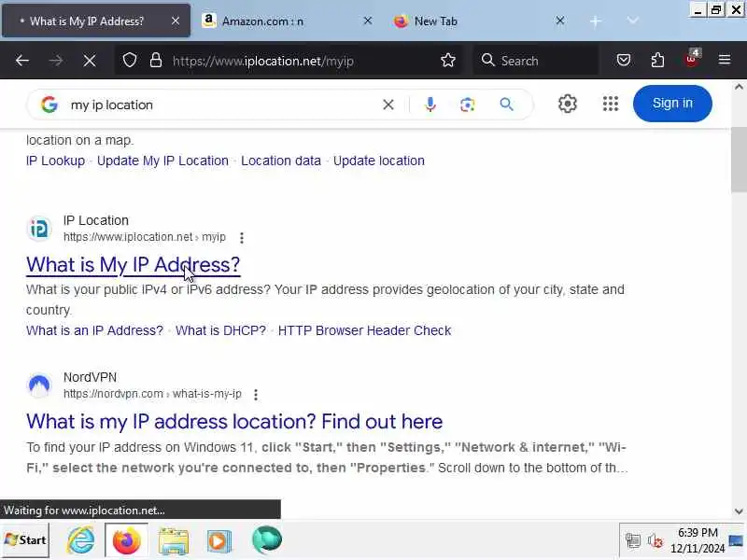The width and height of the screenshot is (747, 560).
Task: Close the What is My IP Address tab
Action: point(176,21)
